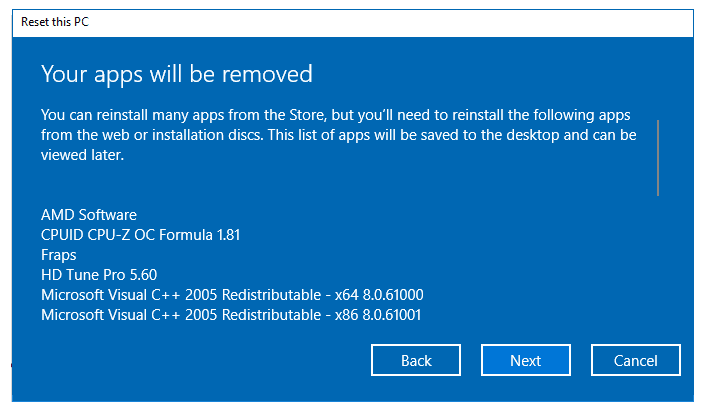Select Visual C++ 2005 Redistributable x86 entry

tap(231, 315)
